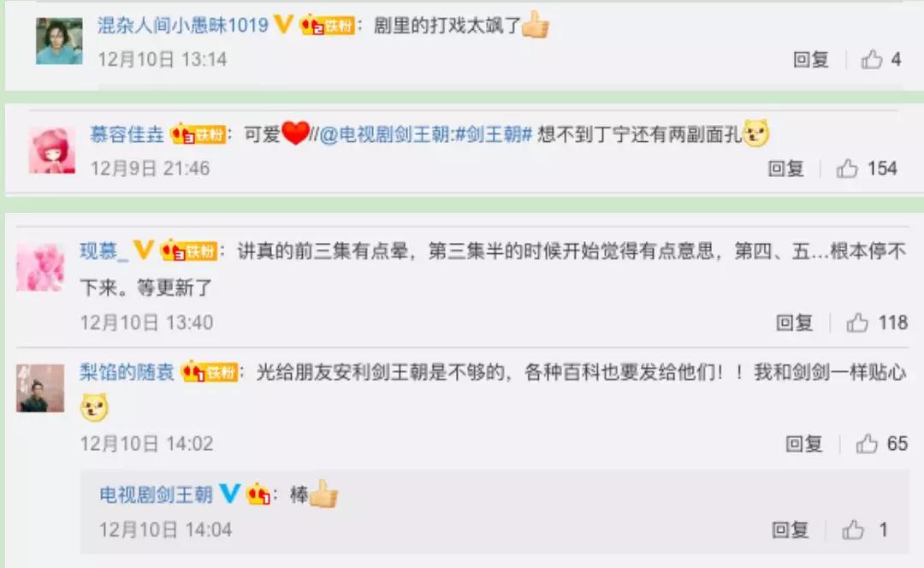
Task: Open the #剑王朝# hashtag topic
Action: point(494,134)
